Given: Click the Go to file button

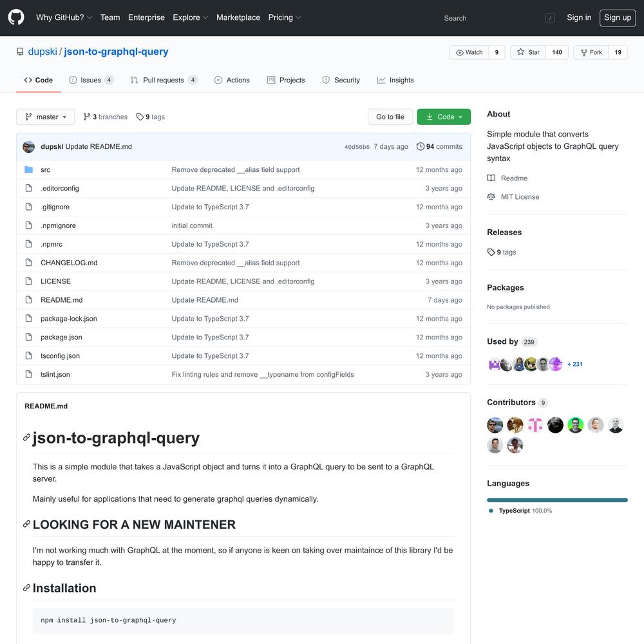Looking at the screenshot, I should coord(390,117).
